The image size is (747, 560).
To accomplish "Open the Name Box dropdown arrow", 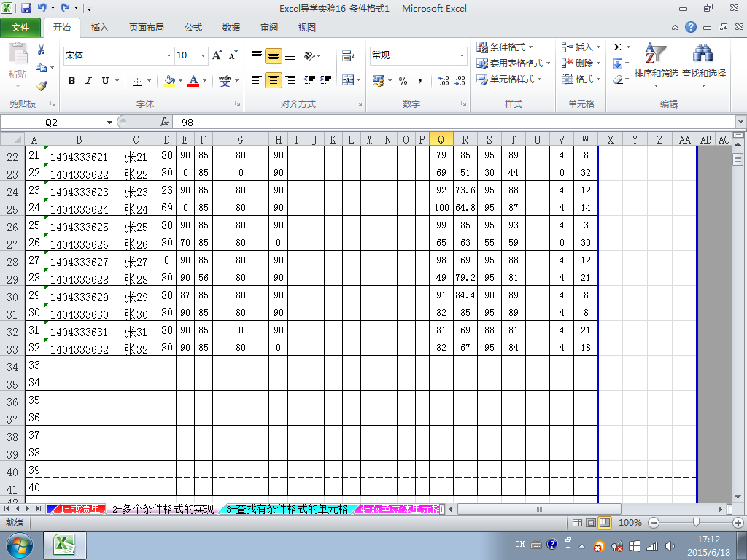I will tap(109, 122).
